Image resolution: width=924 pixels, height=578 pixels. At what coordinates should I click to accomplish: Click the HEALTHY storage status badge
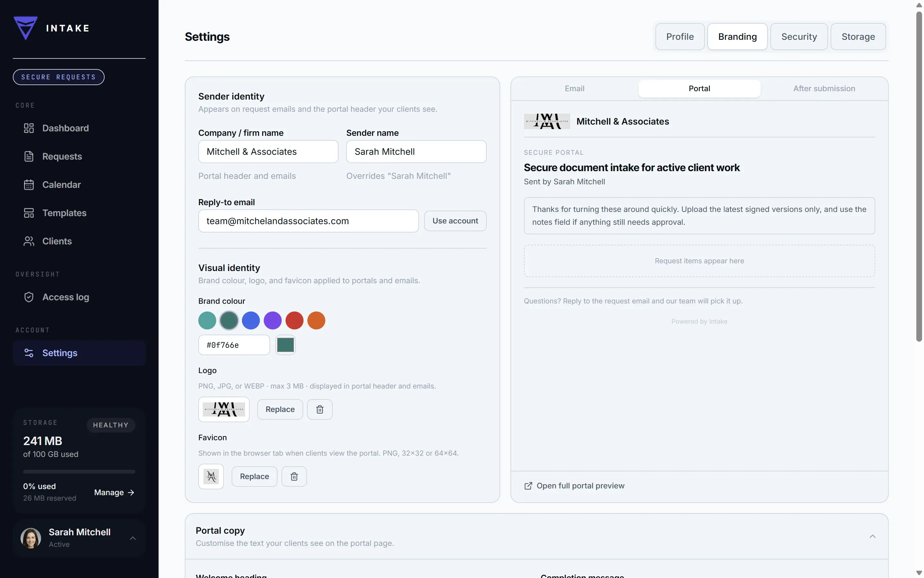[x=111, y=425]
